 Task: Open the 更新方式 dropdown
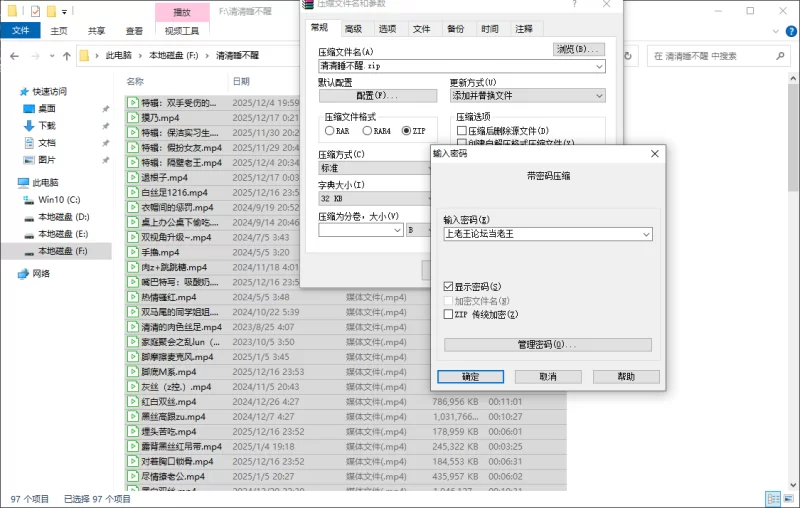(x=528, y=96)
